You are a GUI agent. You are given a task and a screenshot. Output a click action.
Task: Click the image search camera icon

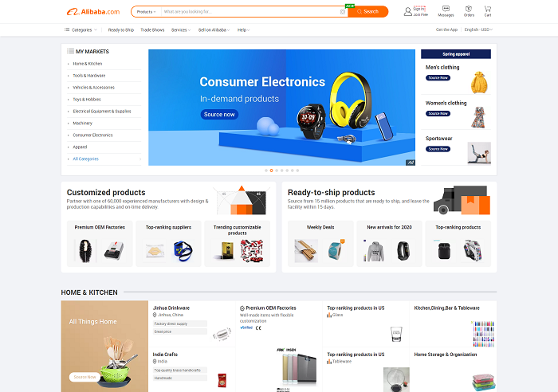point(342,12)
